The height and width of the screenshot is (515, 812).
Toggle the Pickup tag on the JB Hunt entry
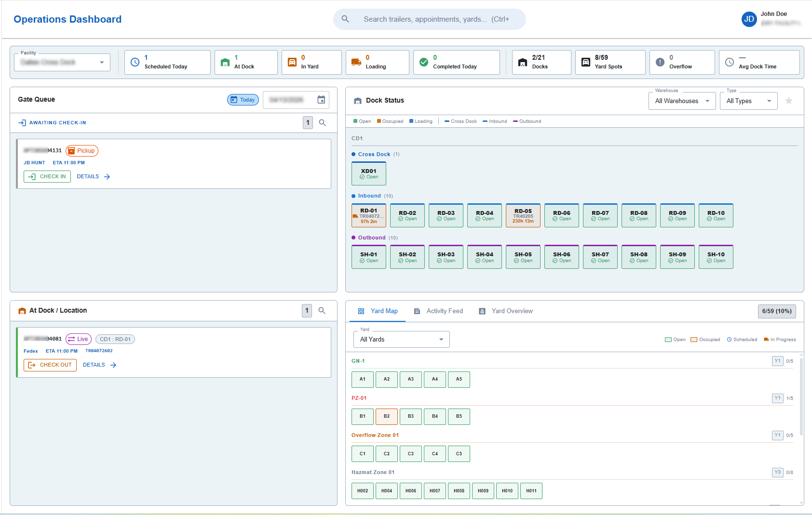pyautogui.click(x=81, y=150)
